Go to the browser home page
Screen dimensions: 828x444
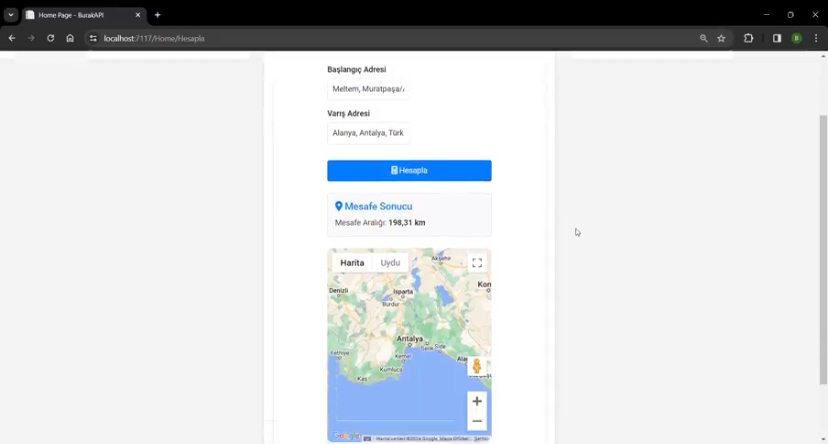70,38
